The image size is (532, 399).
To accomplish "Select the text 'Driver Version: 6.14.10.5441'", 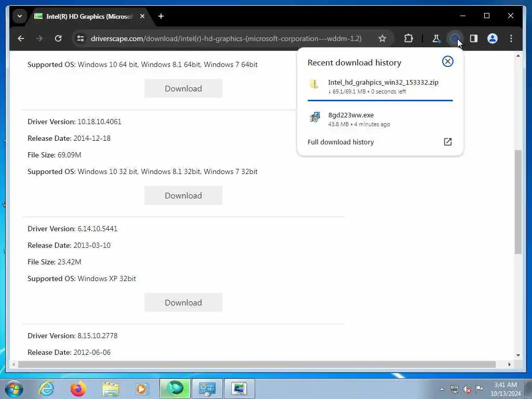I will (x=73, y=229).
